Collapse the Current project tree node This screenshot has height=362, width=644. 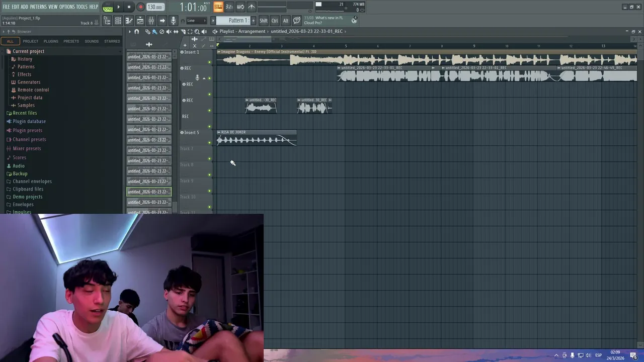(28, 51)
